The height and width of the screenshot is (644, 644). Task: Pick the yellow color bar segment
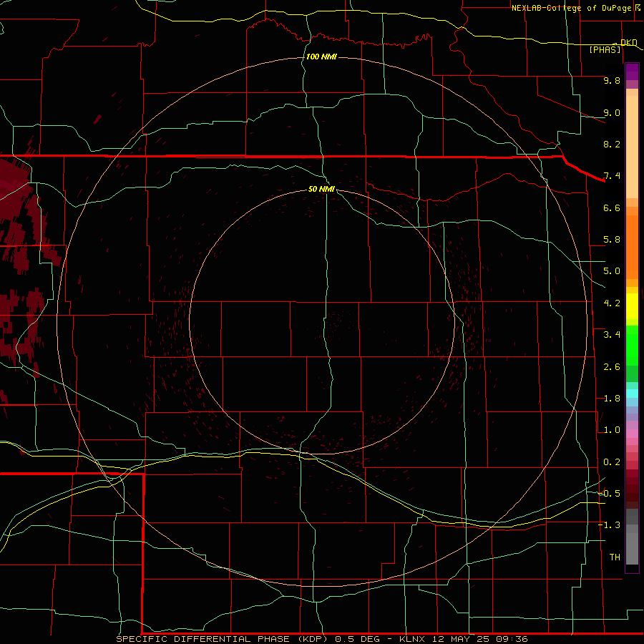click(632, 306)
